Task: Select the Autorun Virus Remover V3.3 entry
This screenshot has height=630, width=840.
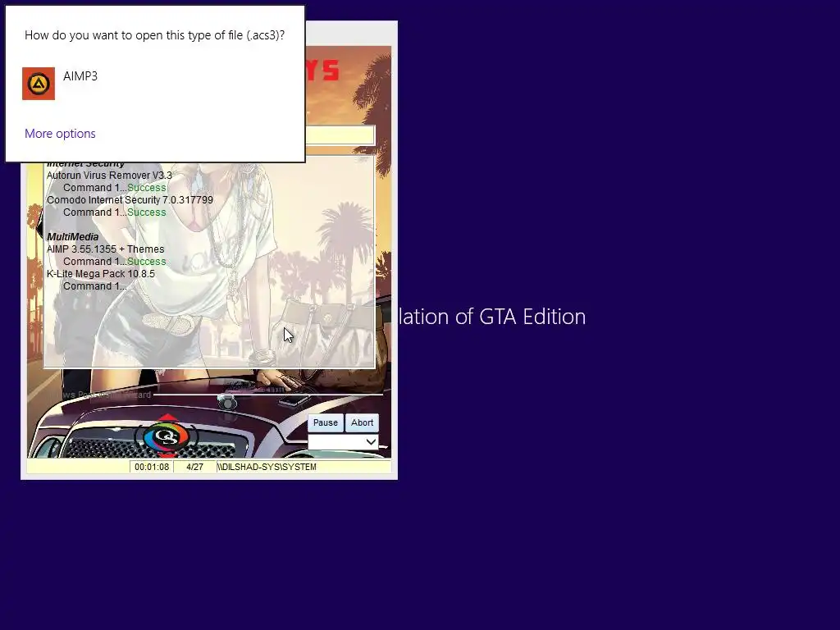Action: pyautogui.click(x=109, y=176)
